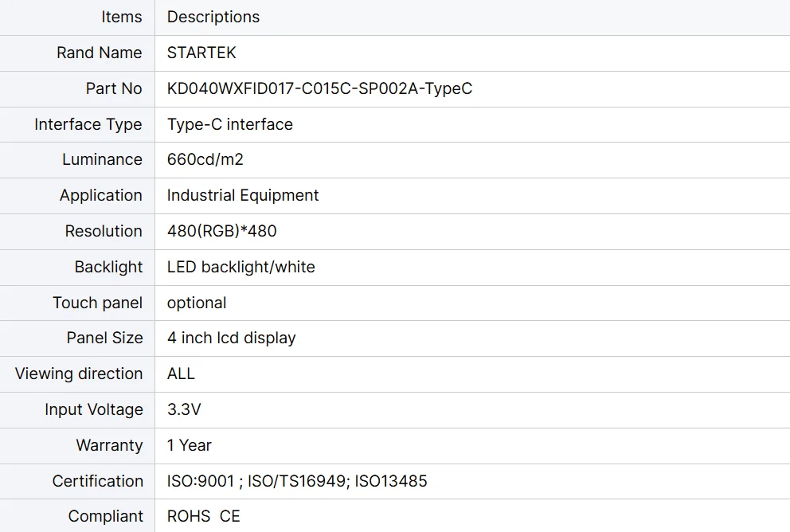
Task: Click the 4 inch lcd display text
Action: pyautogui.click(x=231, y=338)
